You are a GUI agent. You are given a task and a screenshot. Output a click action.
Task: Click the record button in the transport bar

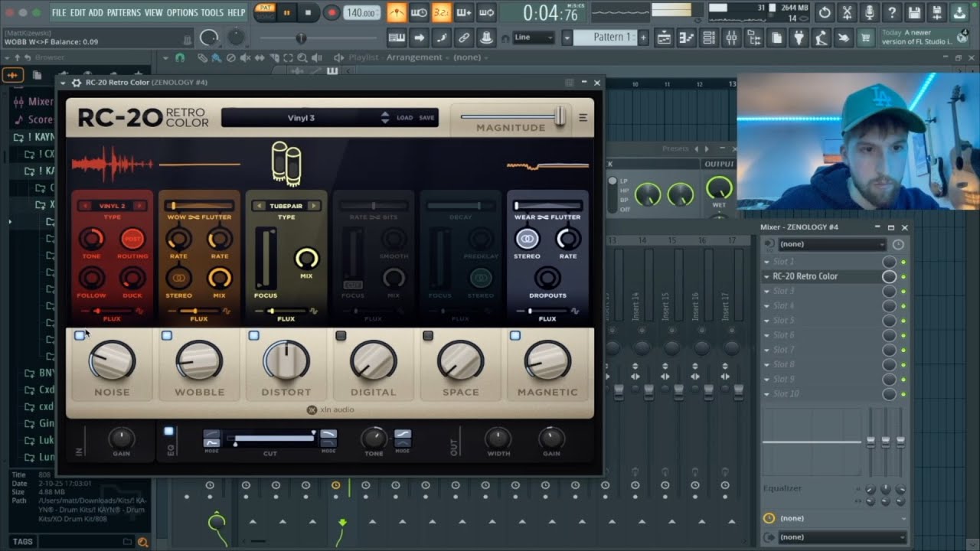tap(332, 12)
